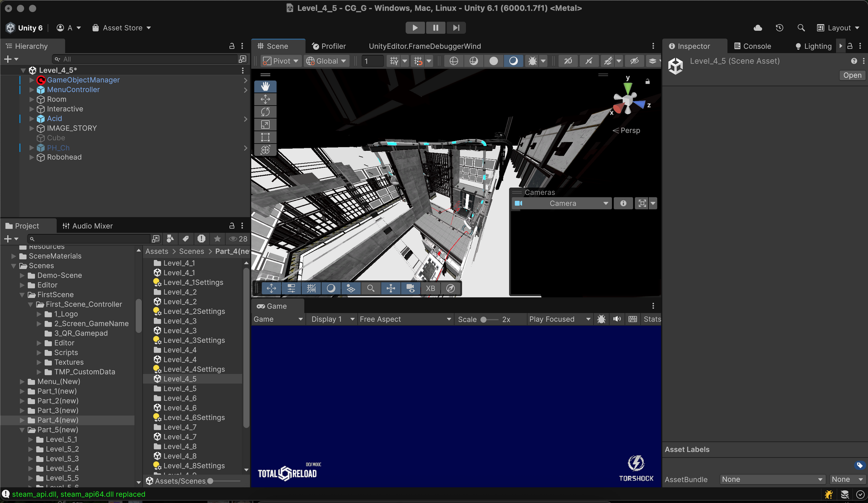Select the Rect transform tool
This screenshot has width=868, height=503.
coord(265,137)
